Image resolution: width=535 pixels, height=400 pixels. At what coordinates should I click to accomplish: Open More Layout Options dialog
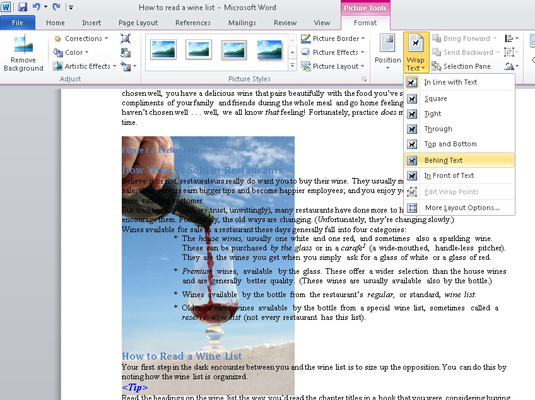459,208
